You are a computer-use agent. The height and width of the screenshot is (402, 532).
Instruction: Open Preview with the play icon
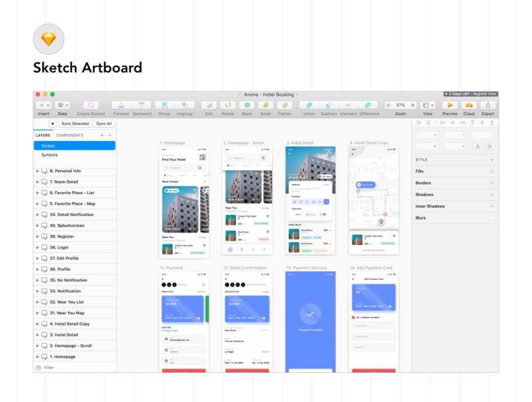[x=450, y=106]
